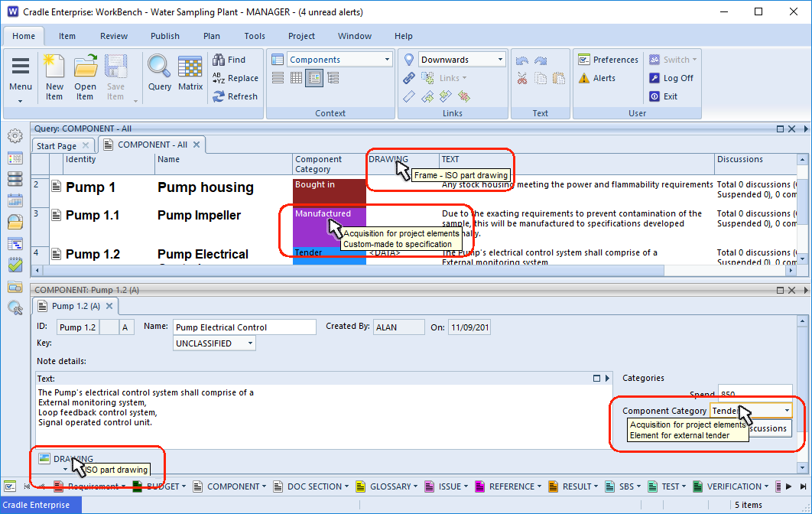Expand the COMPONENT item type dropdown in bottom bar
The width and height of the screenshot is (812, 514).
pos(264,486)
